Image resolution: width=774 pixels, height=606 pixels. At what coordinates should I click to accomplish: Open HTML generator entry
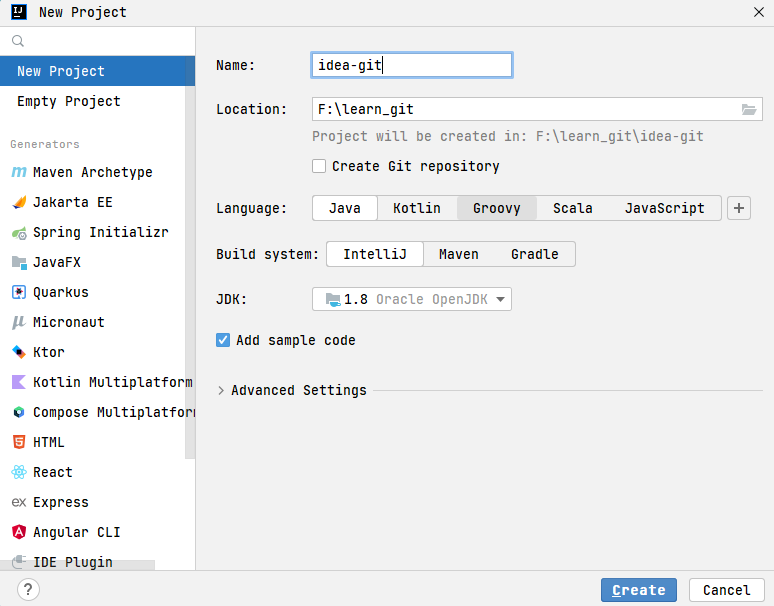pos(93,442)
